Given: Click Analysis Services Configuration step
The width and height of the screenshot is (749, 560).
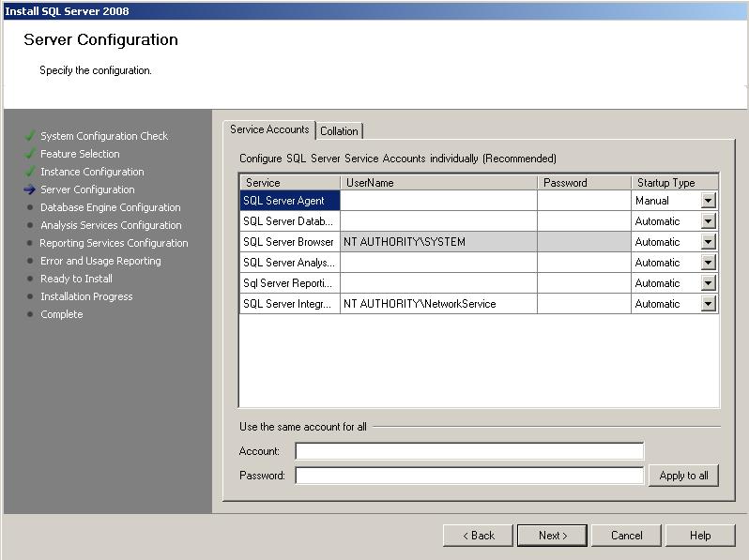Looking at the screenshot, I should coord(111,225).
